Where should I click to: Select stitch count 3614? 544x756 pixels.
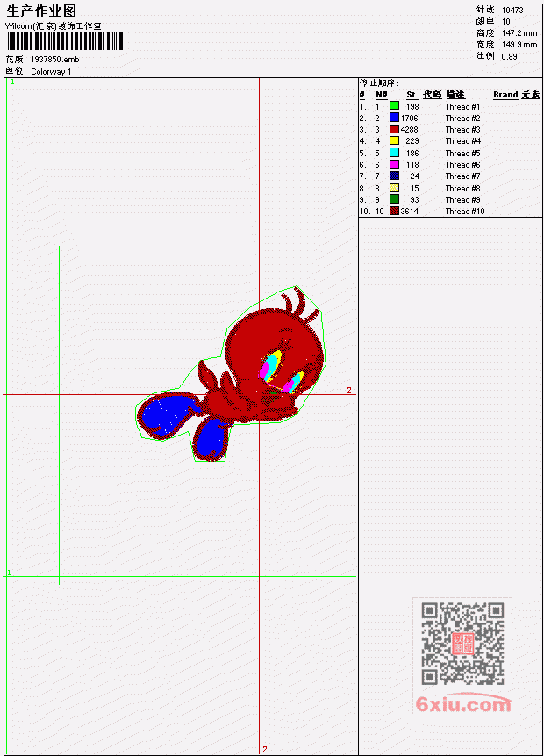point(410,212)
